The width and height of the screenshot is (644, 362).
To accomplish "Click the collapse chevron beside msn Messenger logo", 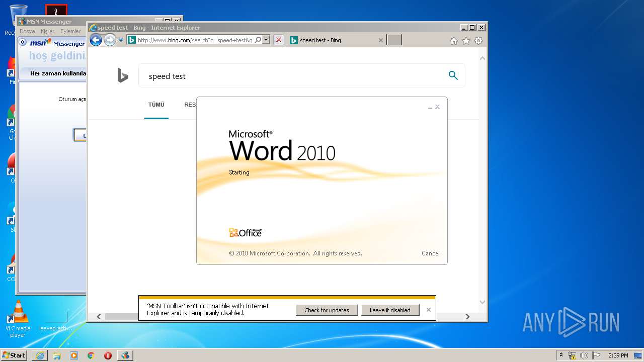I will (23, 42).
